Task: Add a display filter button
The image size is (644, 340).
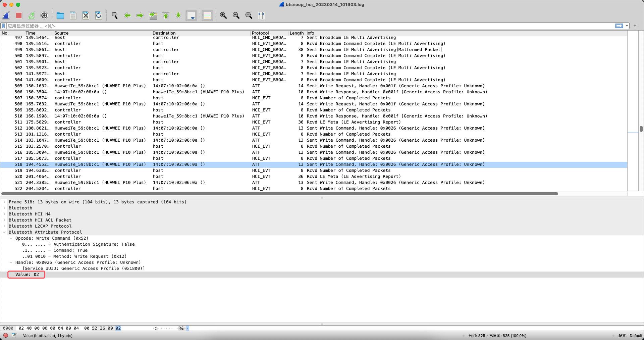Action: pyautogui.click(x=635, y=26)
